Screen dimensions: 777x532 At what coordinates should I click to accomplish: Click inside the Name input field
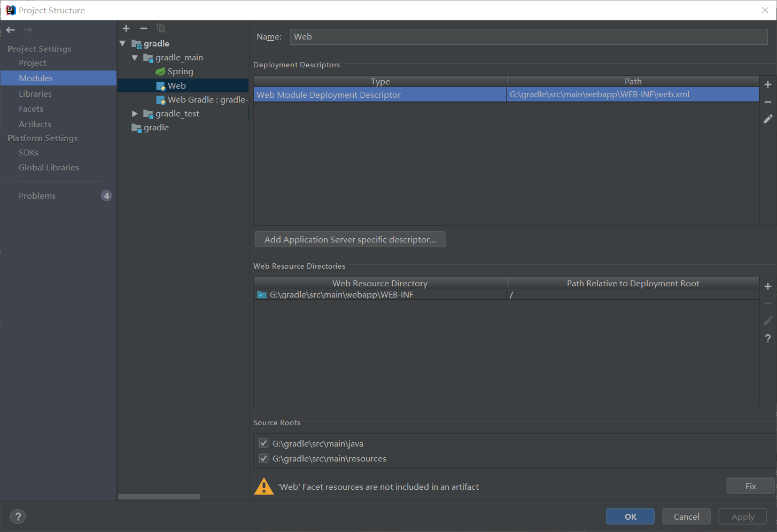[x=529, y=36]
